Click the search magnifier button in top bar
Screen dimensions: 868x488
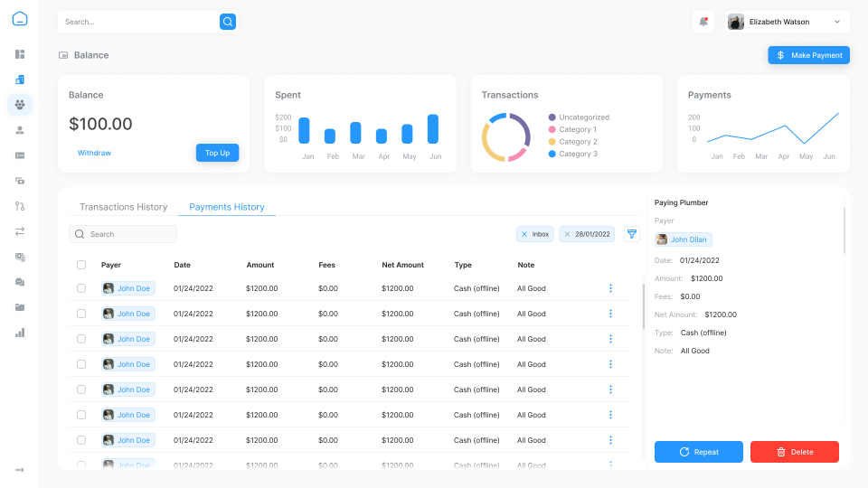click(228, 22)
